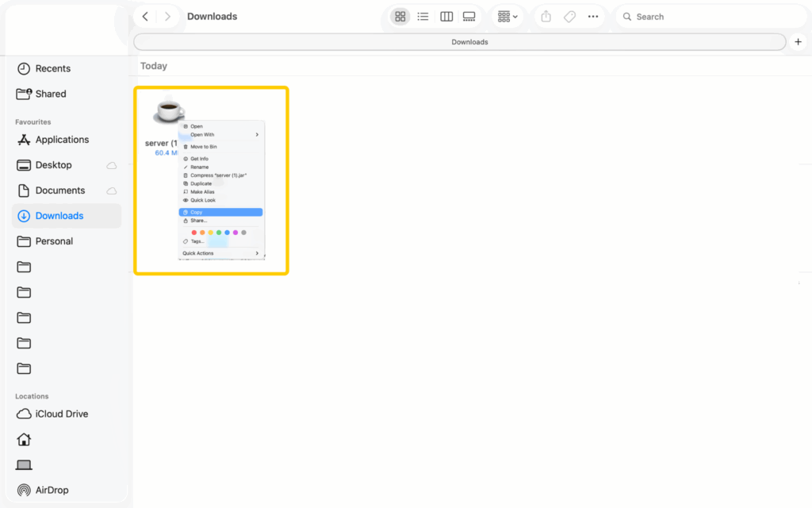
Task: Click the Favourites section heading
Action: click(33, 121)
